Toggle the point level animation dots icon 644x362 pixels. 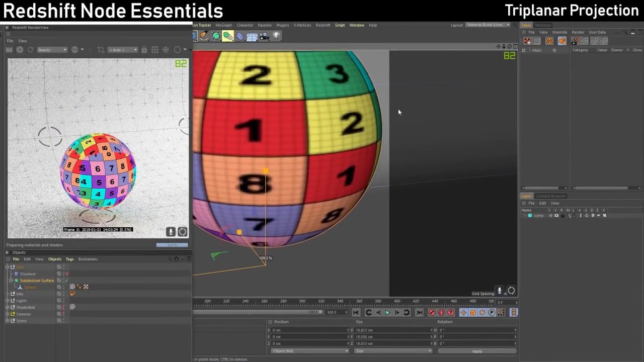(501, 313)
